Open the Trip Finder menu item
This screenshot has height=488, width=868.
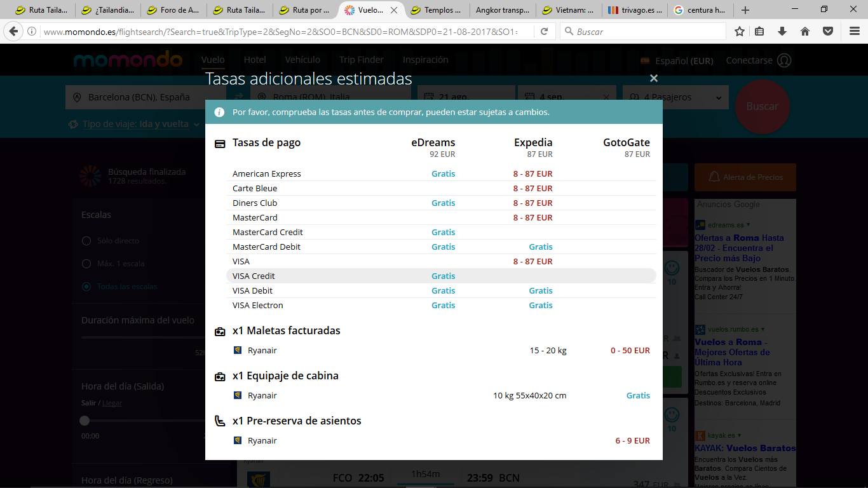point(362,60)
